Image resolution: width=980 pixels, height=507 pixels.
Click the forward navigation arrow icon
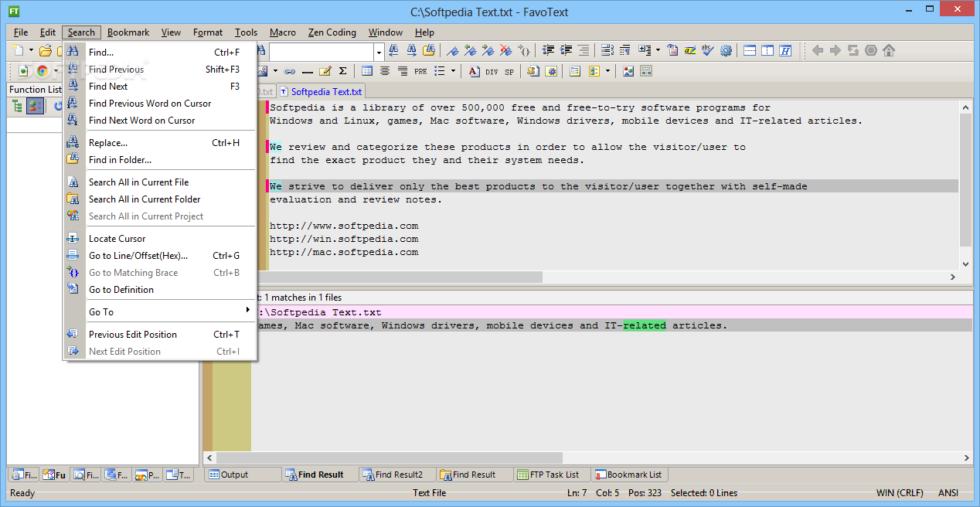[835, 51]
